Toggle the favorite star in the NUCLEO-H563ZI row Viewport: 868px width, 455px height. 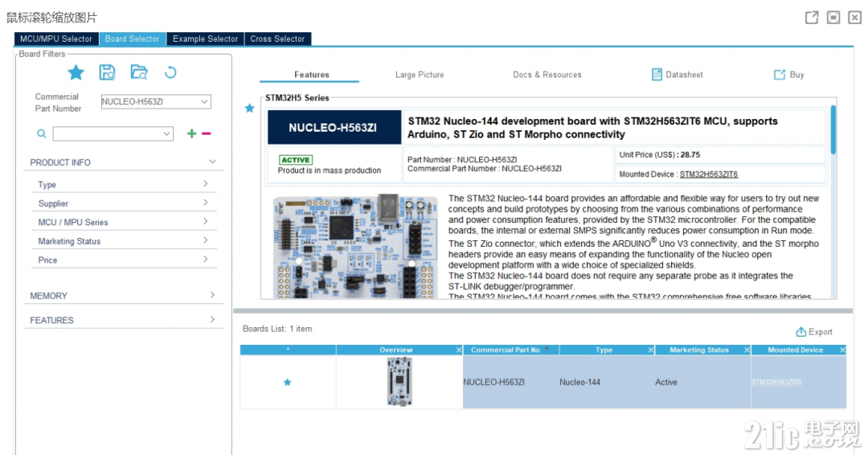[x=287, y=382]
